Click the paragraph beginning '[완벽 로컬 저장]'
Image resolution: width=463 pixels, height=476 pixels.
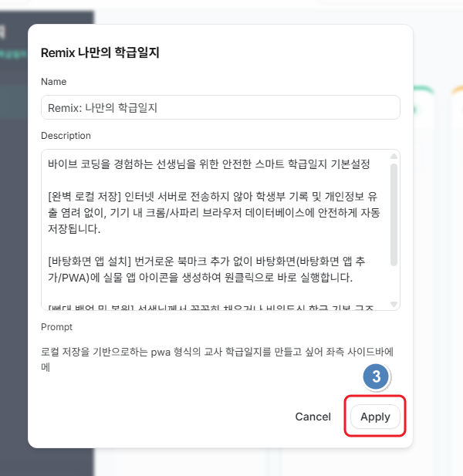214,212
